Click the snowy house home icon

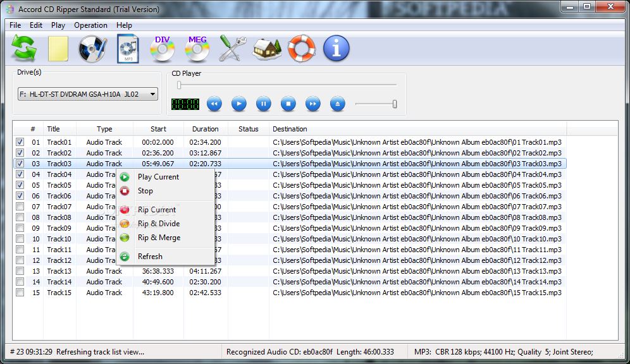[x=267, y=49]
